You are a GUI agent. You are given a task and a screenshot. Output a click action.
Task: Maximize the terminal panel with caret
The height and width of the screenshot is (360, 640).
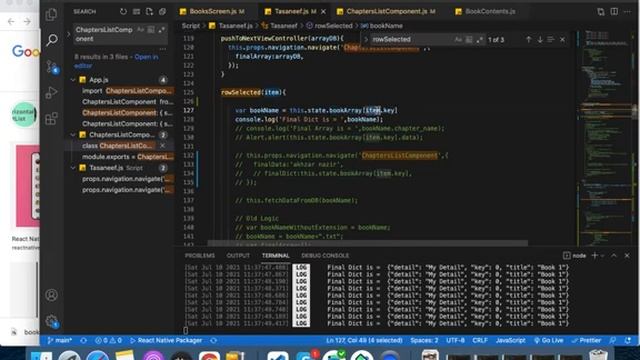click(x=614, y=256)
